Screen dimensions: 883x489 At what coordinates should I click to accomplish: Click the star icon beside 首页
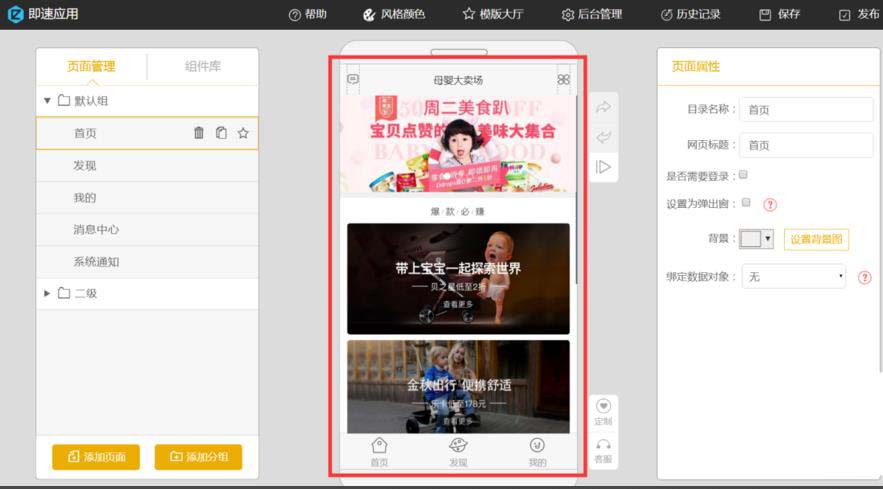(243, 133)
